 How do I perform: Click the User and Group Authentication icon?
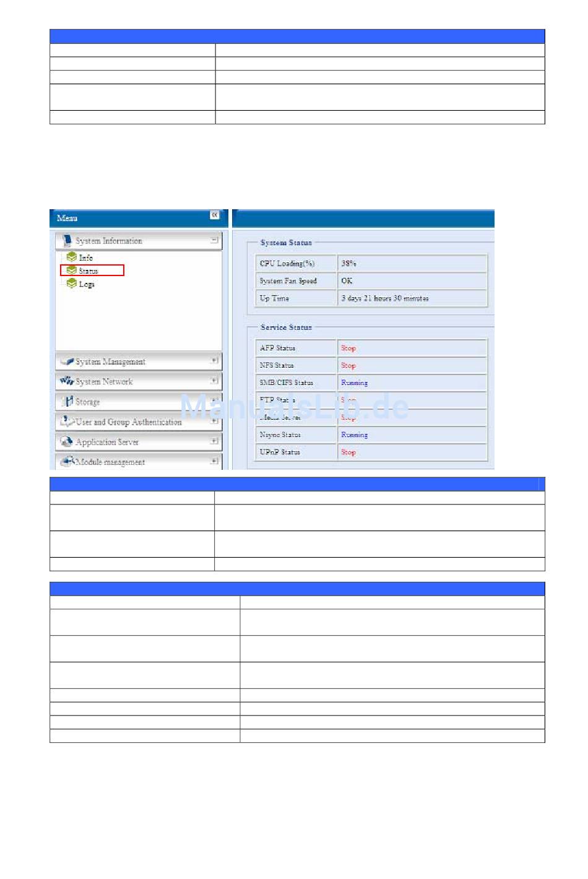point(67,421)
